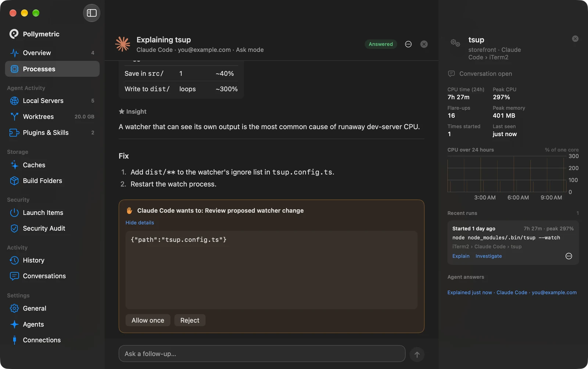The image size is (588, 369).
Task: Click Hide details link
Action: click(140, 223)
